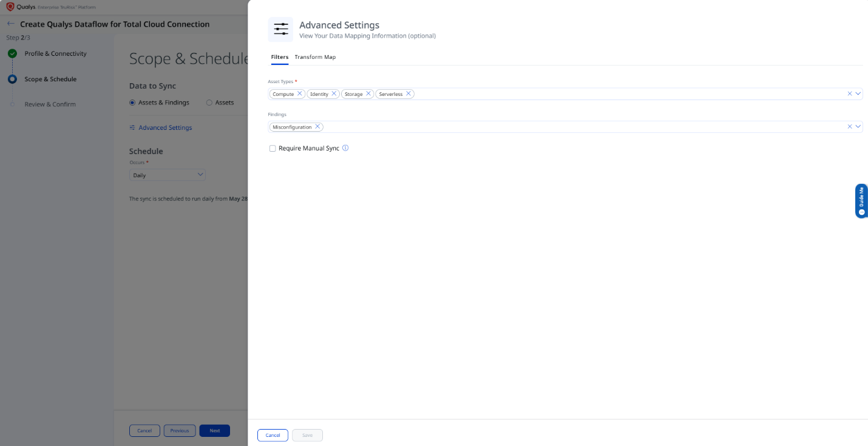Screen dimensions: 868x446
Task: Click the Advanced Settings sliders icon
Action: [x=280, y=29]
